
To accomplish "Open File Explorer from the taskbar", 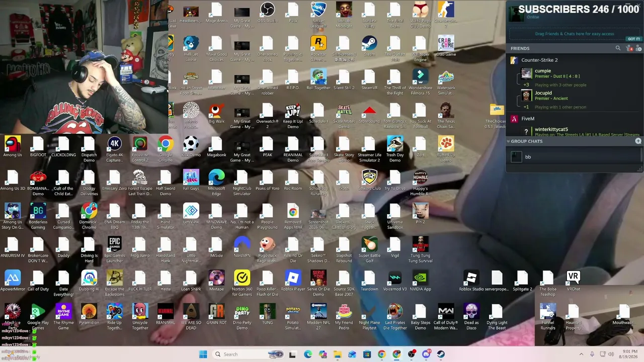I will click(x=338, y=354).
